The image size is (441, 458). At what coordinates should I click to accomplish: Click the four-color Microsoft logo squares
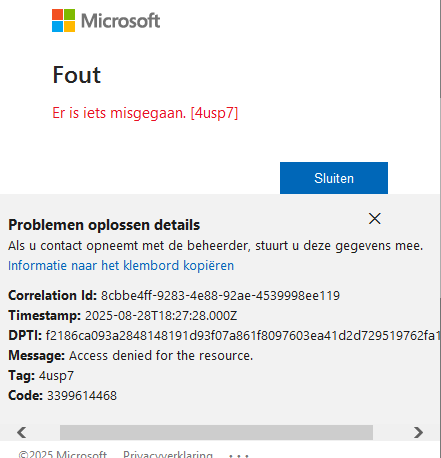(63, 21)
